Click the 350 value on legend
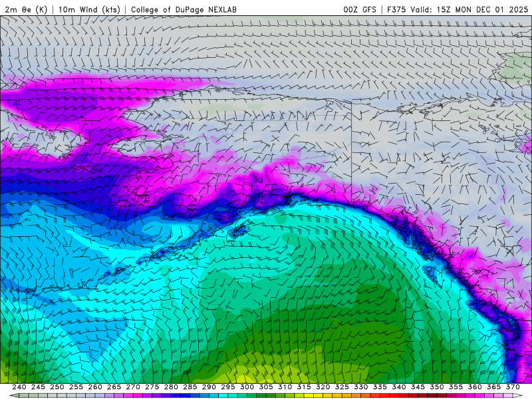This screenshot has width=532, height=399. 437,387
